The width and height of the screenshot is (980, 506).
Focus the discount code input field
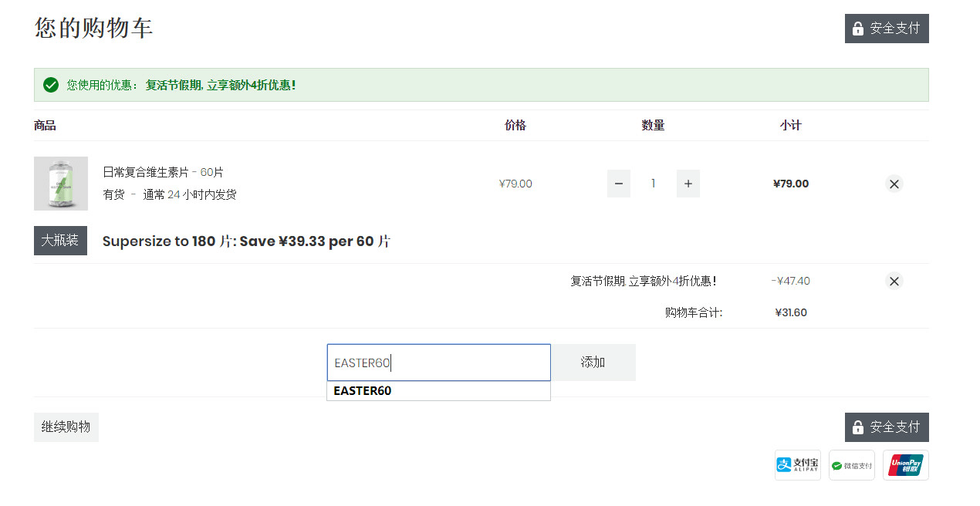click(439, 363)
